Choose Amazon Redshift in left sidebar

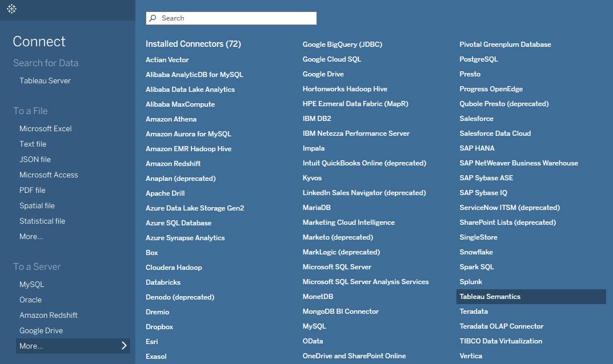(49, 315)
